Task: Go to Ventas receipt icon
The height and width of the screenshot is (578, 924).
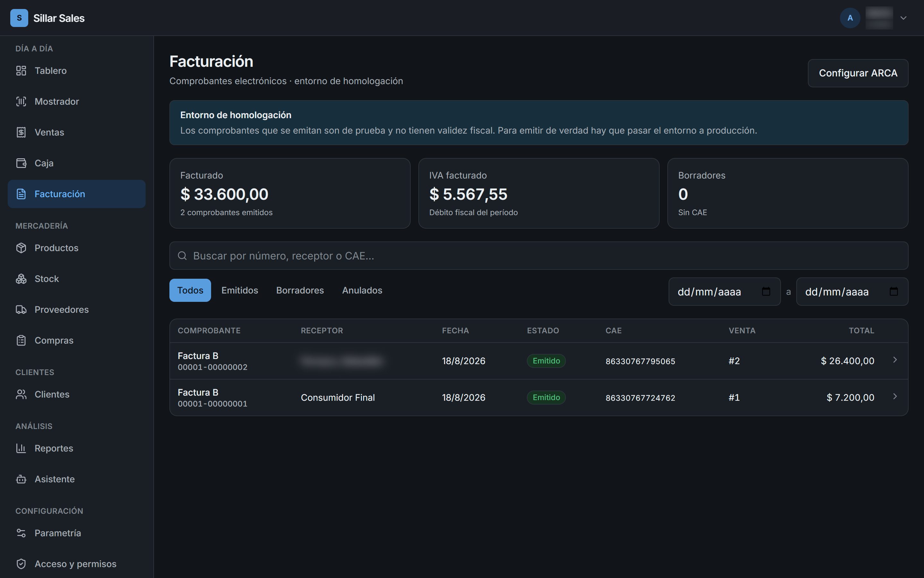Action: tap(21, 132)
